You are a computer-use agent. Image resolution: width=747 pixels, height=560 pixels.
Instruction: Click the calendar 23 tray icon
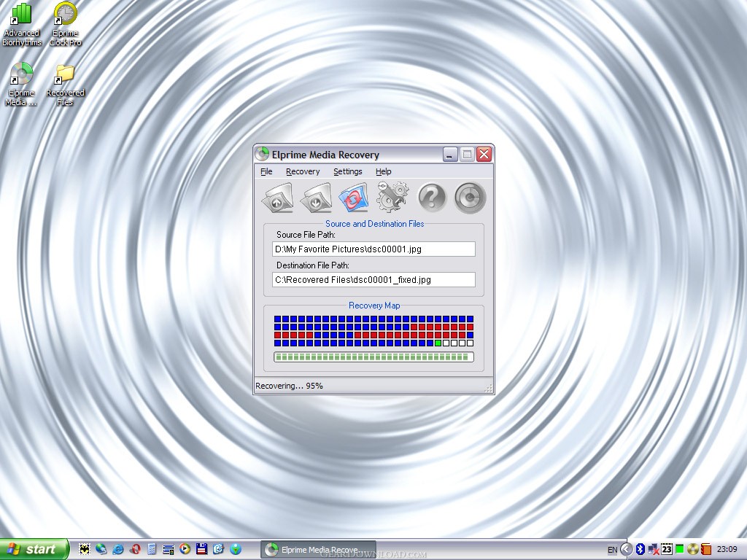pyautogui.click(x=667, y=550)
